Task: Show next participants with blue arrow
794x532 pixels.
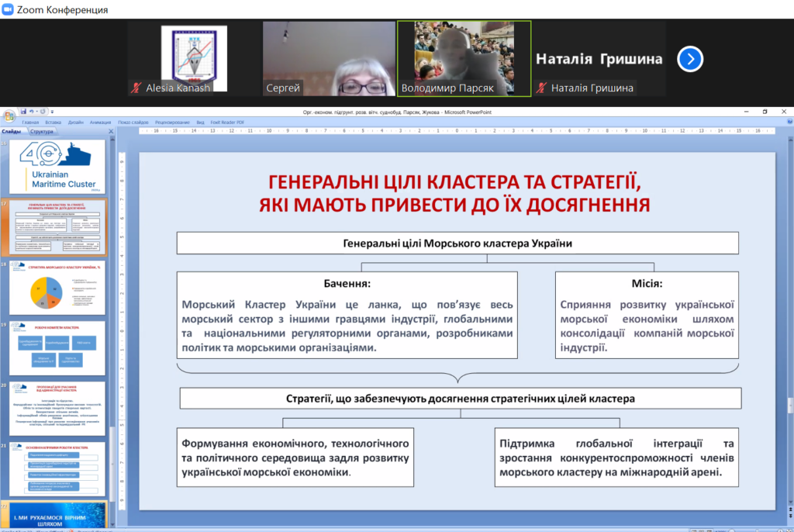Action: point(689,59)
